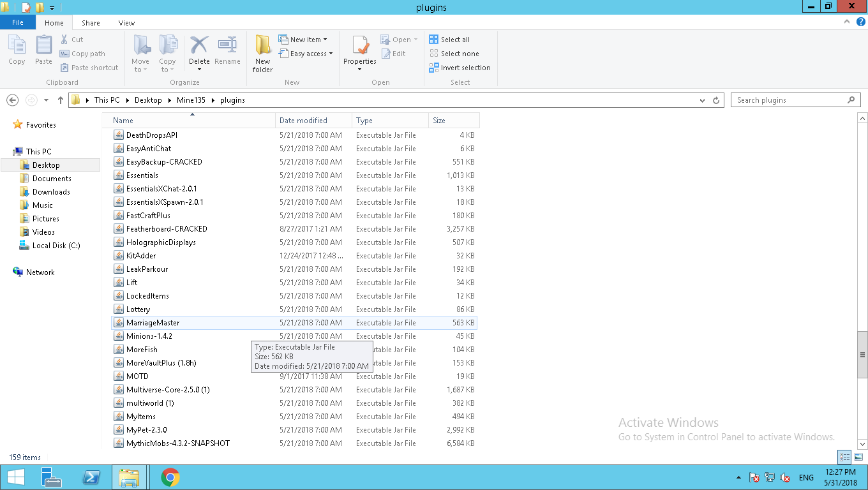
Task: Open the File menu tab
Action: click(x=18, y=22)
